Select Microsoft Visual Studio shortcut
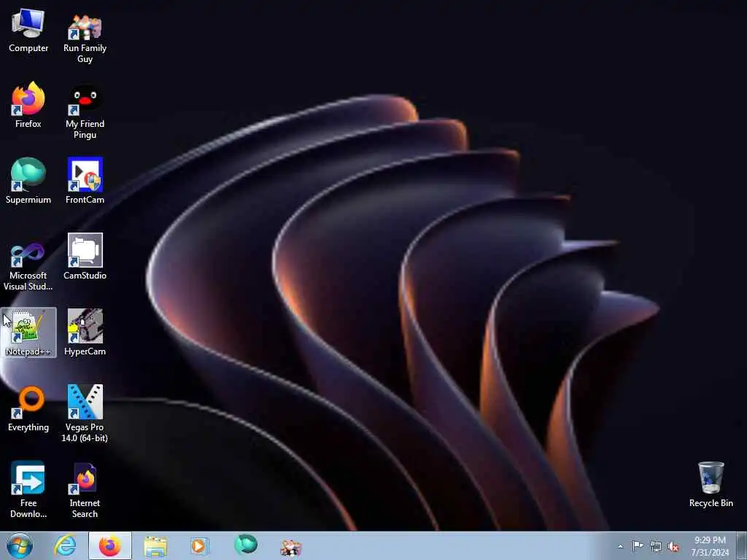The width and height of the screenshot is (747, 560). pyautogui.click(x=28, y=265)
